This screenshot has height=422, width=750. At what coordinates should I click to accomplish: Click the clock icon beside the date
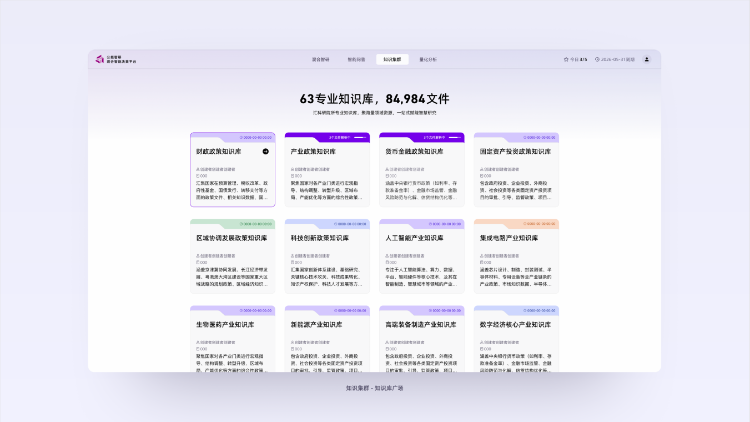point(597,59)
